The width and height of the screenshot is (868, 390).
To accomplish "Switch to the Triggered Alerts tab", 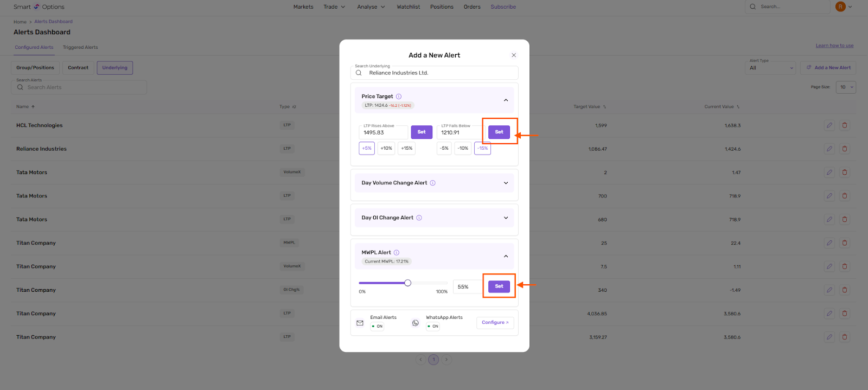I will pyautogui.click(x=80, y=47).
